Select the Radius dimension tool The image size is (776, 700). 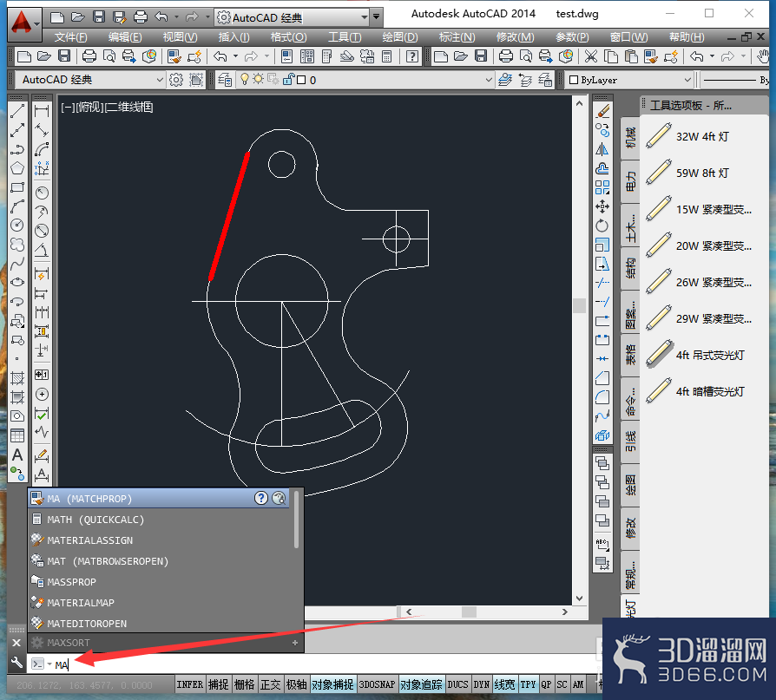coord(42,193)
